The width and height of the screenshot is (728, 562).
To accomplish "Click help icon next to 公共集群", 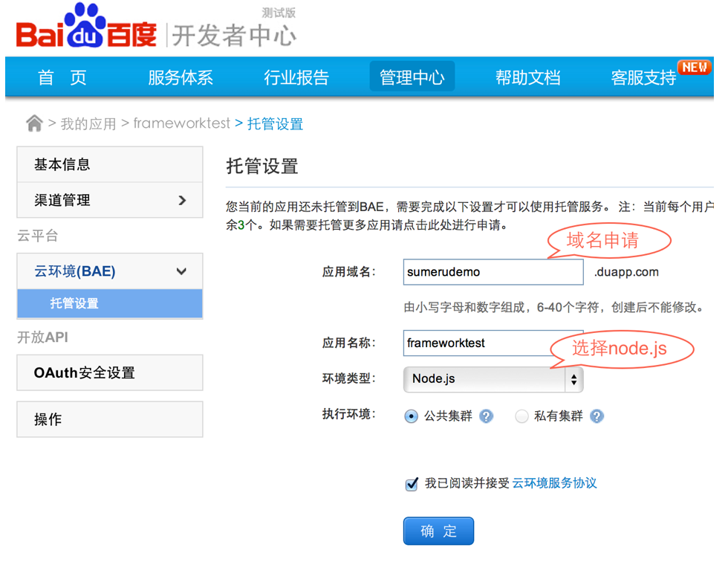I will click(486, 416).
